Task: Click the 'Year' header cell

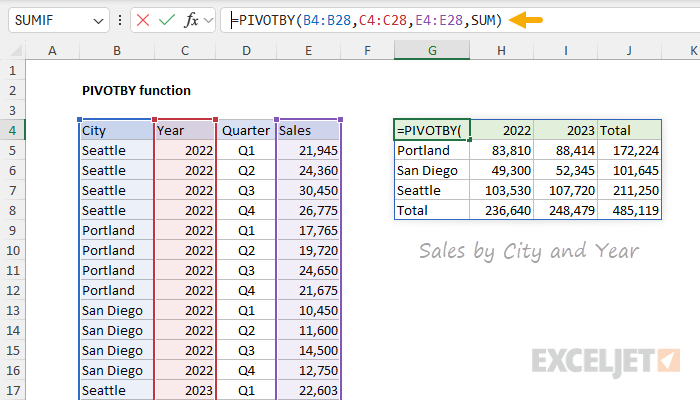Action: (185, 130)
